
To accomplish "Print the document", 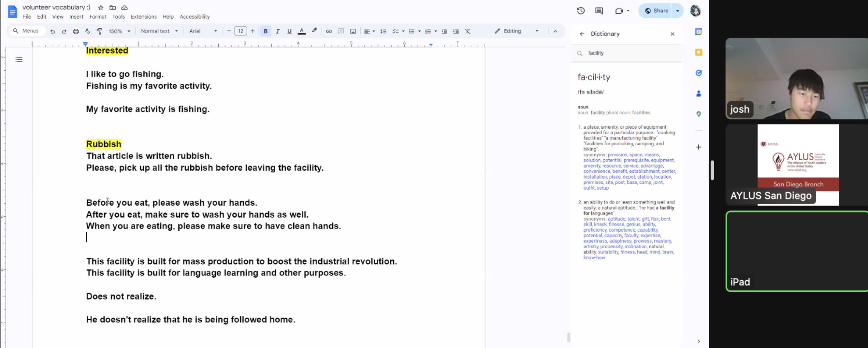I will pyautogui.click(x=76, y=31).
